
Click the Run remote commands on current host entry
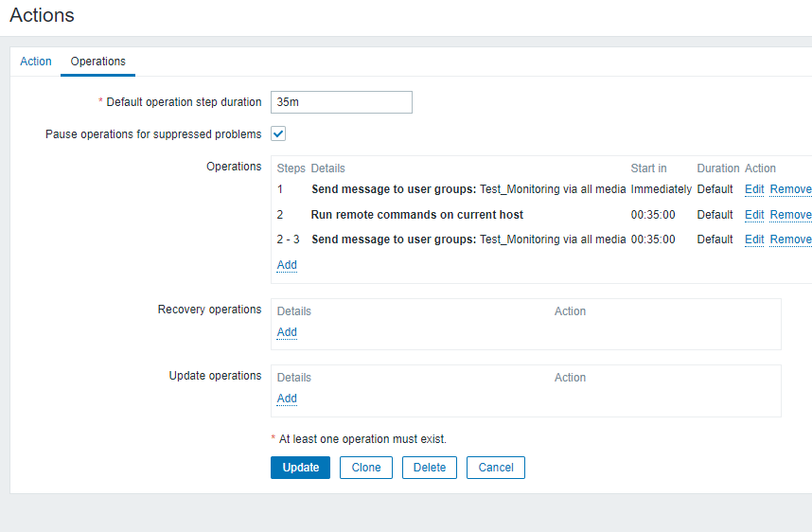tap(417, 215)
